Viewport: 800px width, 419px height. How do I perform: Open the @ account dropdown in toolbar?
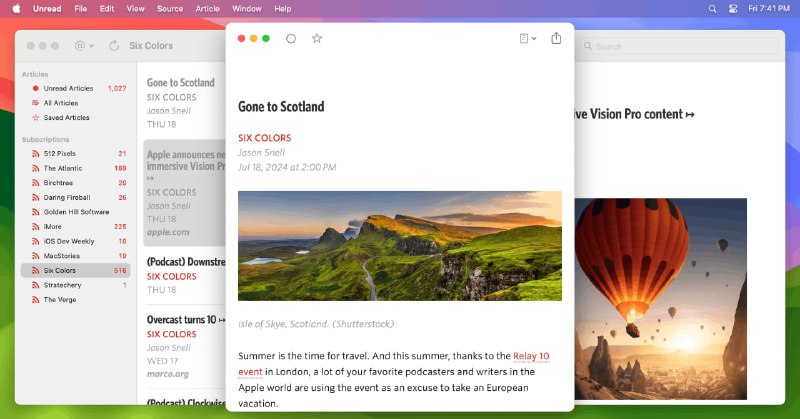click(82, 46)
